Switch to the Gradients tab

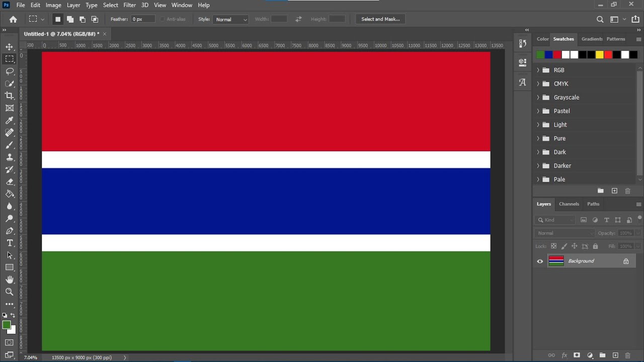click(x=592, y=39)
